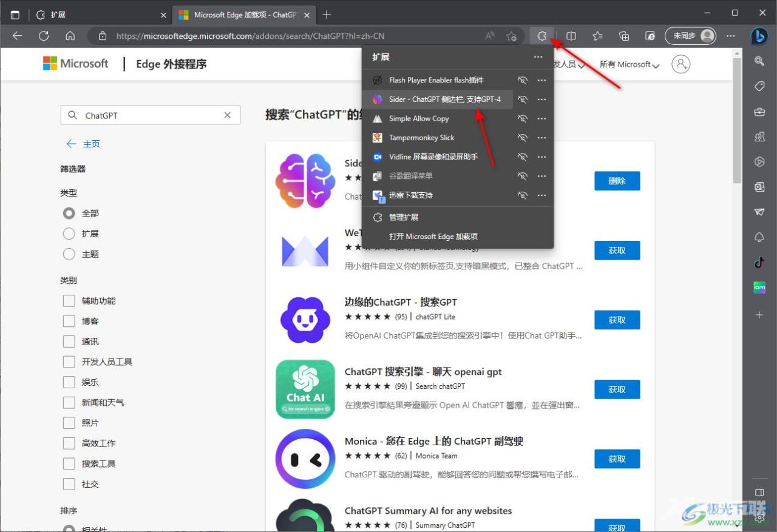Open more actions for Vidline extension
This screenshot has width=777, height=532.
(x=541, y=157)
